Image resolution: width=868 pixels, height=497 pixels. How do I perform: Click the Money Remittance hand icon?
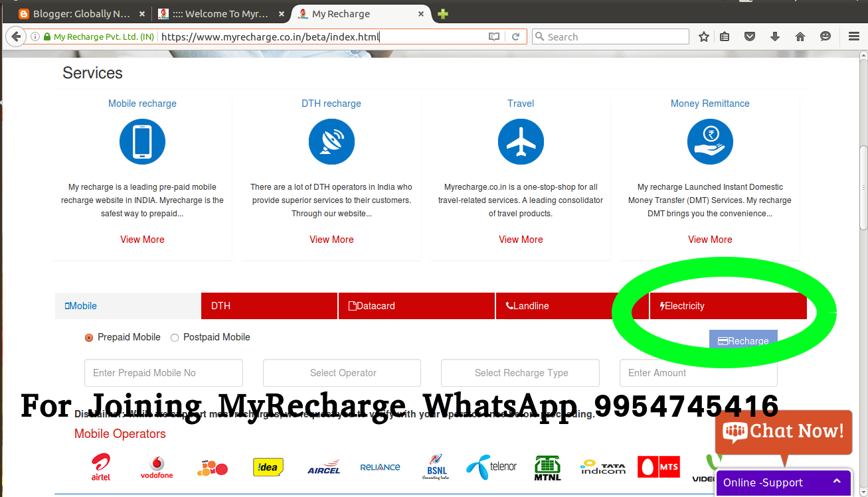click(710, 141)
